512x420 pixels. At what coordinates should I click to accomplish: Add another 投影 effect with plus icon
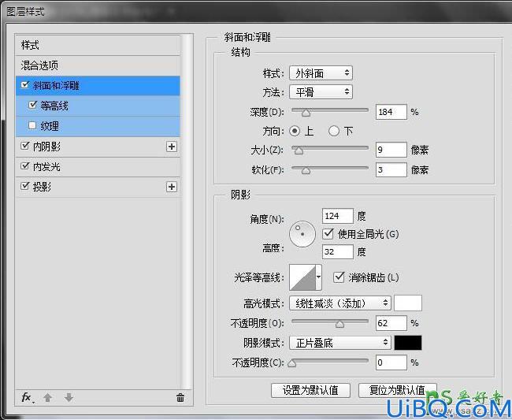(172, 187)
